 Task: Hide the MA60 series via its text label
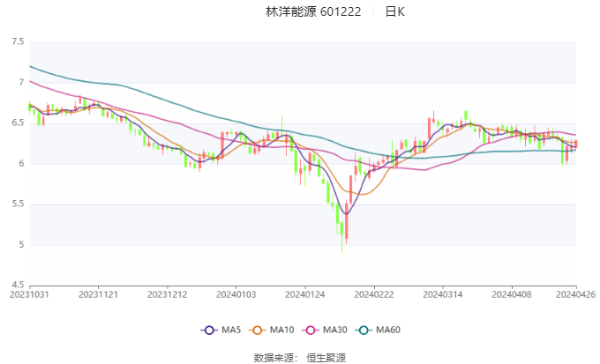388,330
